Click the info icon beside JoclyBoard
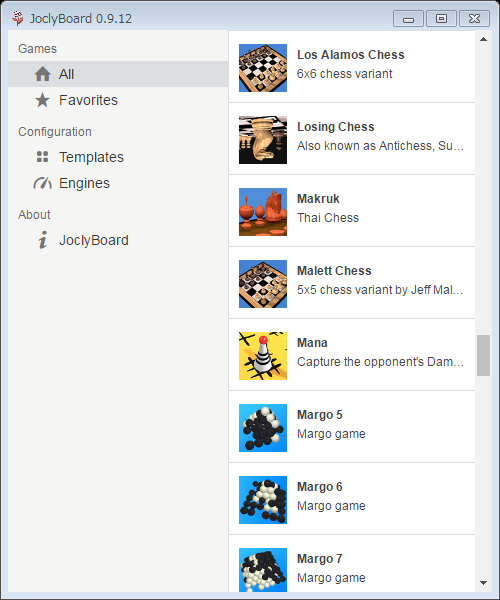 point(43,240)
